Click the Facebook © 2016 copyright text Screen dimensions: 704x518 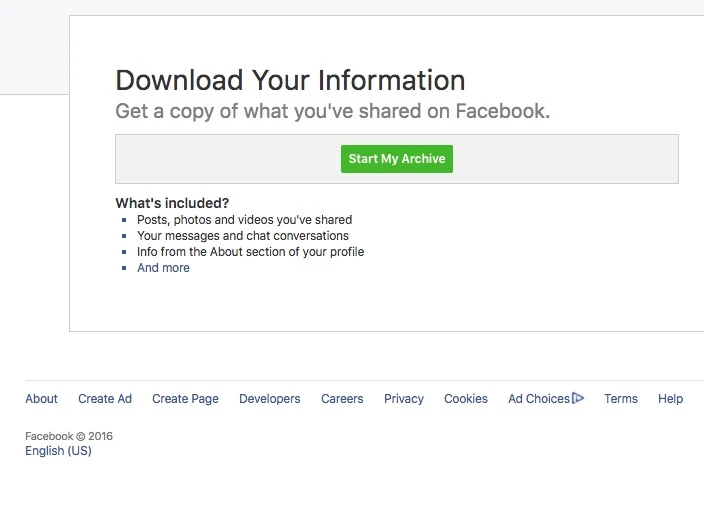[x=69, y=436]
